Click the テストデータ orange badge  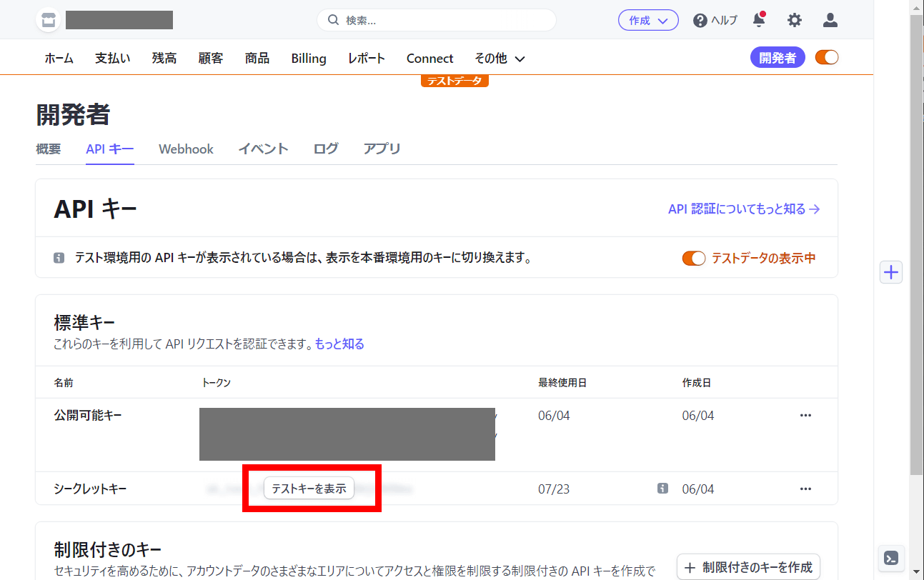pyautogui.click(x=454, y=81)
